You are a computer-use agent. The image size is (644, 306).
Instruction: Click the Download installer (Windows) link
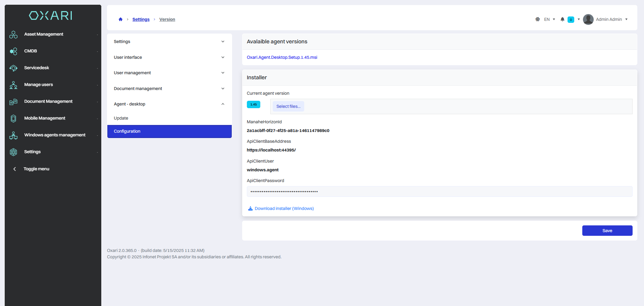(284, 209)
